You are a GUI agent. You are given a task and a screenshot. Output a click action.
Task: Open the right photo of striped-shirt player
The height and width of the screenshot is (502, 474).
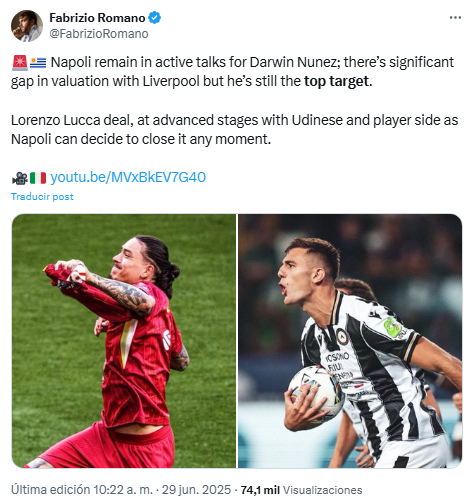350,341
